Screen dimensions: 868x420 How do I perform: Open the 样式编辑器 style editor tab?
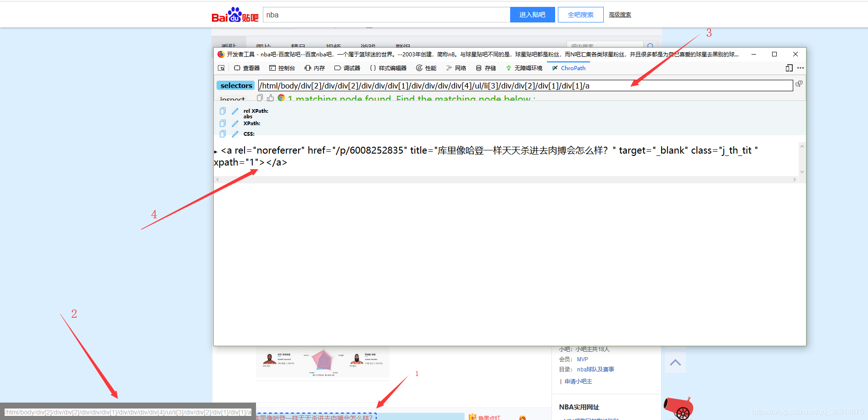[388, 68]
